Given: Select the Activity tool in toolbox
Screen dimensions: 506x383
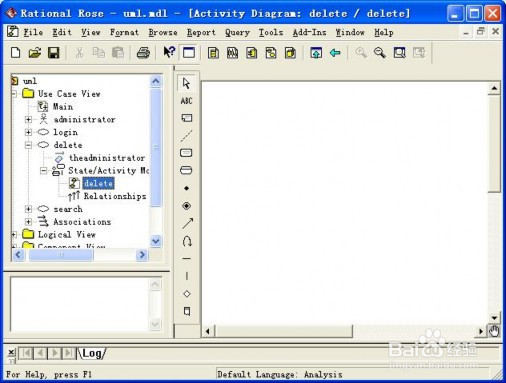Looking at the screenshot, I should click(186, 170).
